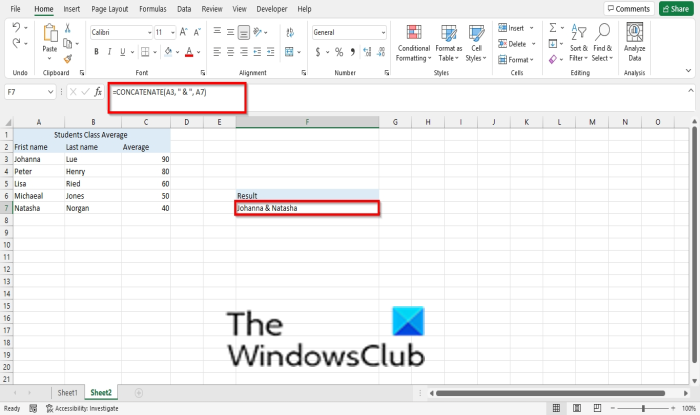This screenshot has height=415, width=700.
Task: Open Find & Select
Action: [602, 43]
